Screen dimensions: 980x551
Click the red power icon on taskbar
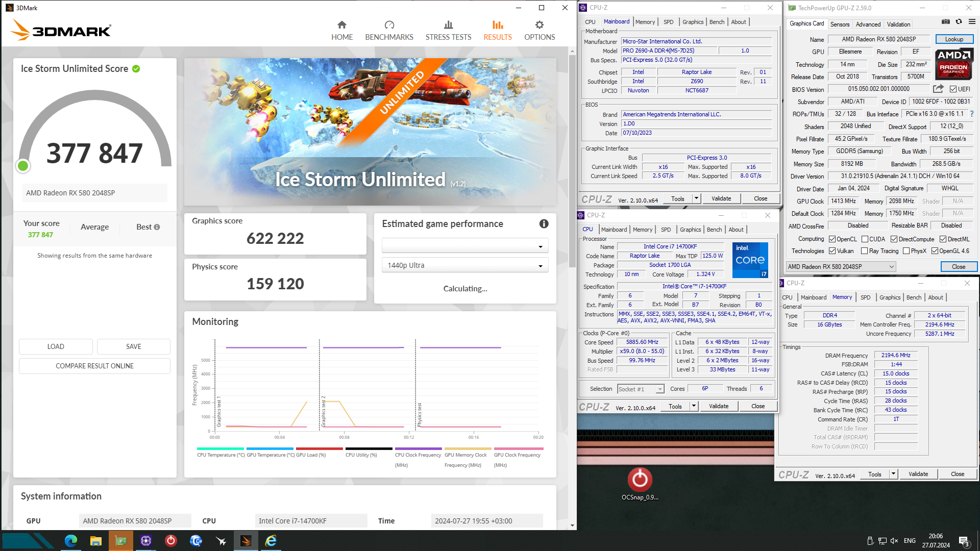(171, 541)
